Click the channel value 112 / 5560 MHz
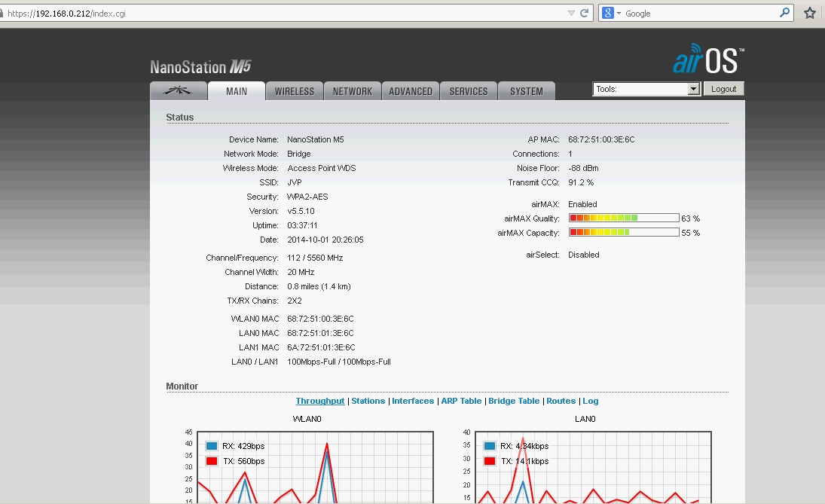The width and height of the screenshot is (825, 504). (x=315, y=258)
